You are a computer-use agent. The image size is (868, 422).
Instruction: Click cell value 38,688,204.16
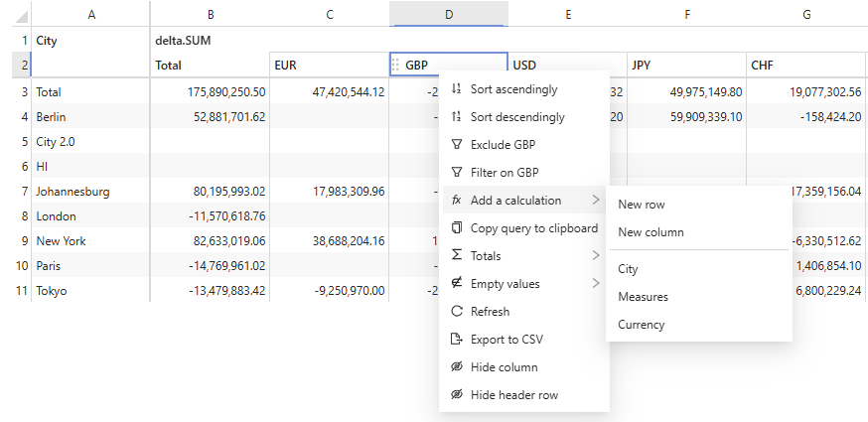point(349,241)
